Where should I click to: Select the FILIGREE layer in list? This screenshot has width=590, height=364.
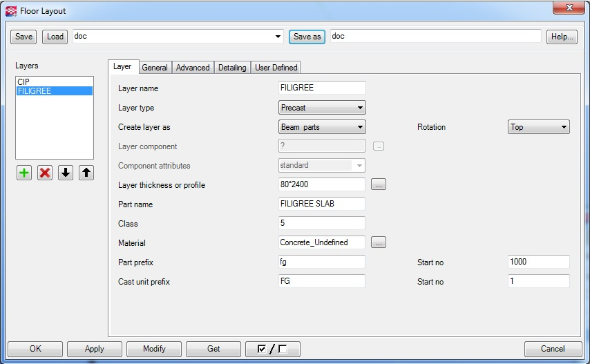pos(54,91)
